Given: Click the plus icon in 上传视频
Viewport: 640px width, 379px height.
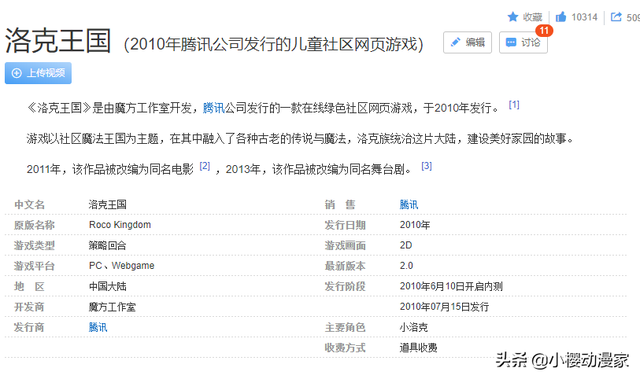Looking at the screenshot, I should tap(17, 73).
